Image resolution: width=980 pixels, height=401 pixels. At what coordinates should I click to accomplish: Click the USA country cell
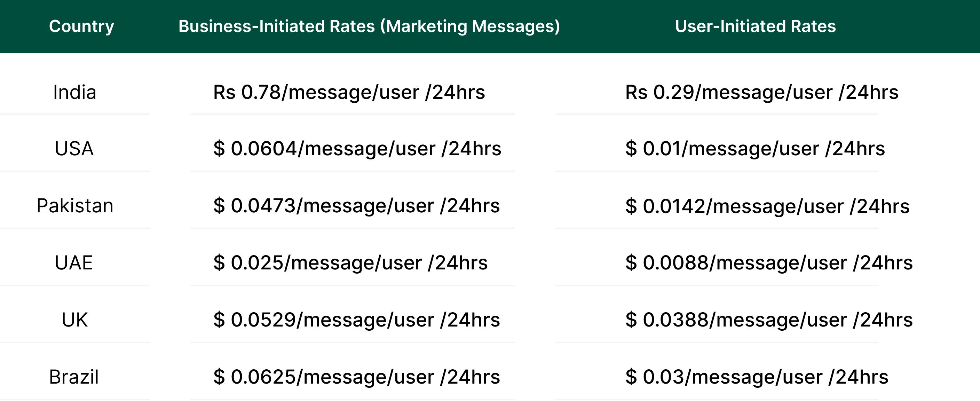coord(74,148)
